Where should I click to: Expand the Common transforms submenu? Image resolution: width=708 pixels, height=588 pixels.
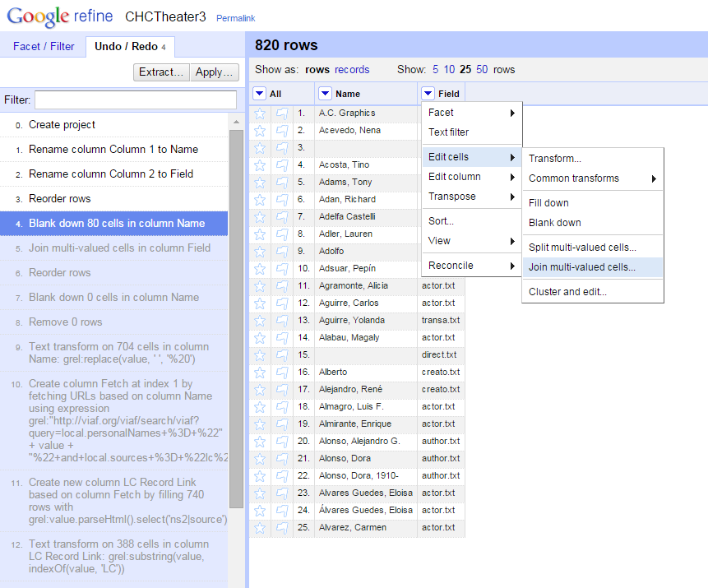point(592,178)
